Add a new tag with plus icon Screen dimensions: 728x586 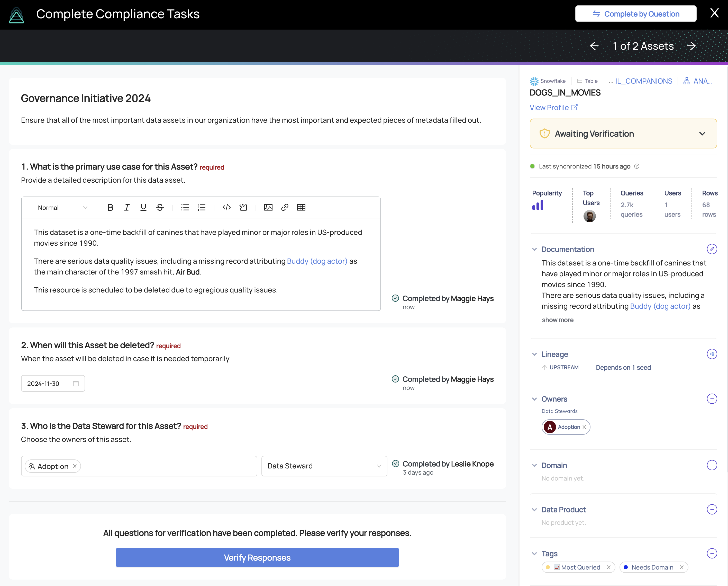tap(712, 553)
